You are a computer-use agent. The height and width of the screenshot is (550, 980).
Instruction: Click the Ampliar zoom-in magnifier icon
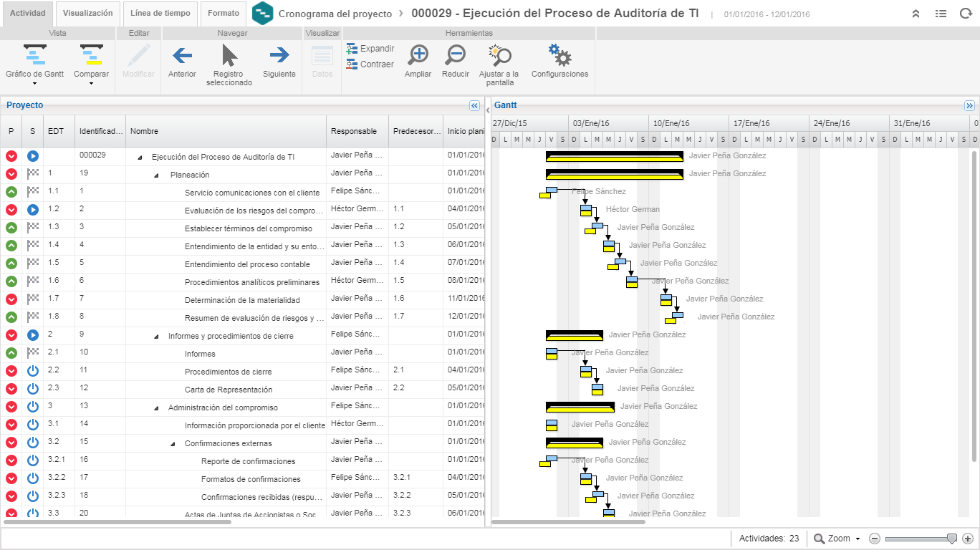click(418, 54)
